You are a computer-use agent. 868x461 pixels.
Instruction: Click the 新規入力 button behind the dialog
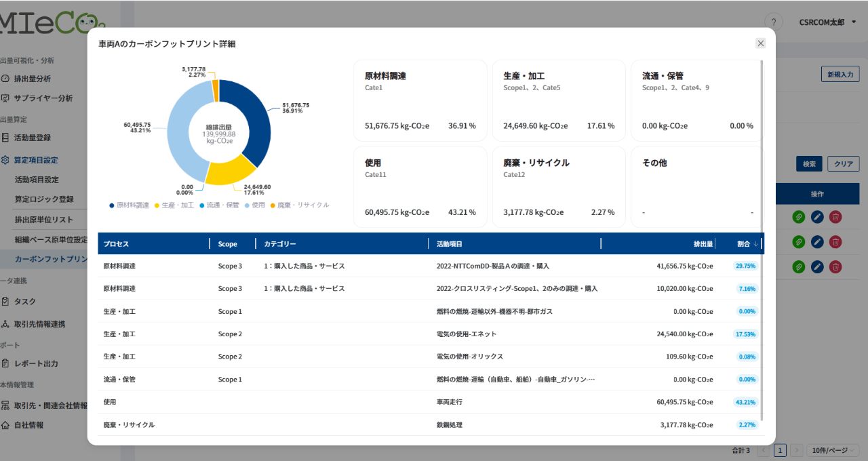click(840, 75)
